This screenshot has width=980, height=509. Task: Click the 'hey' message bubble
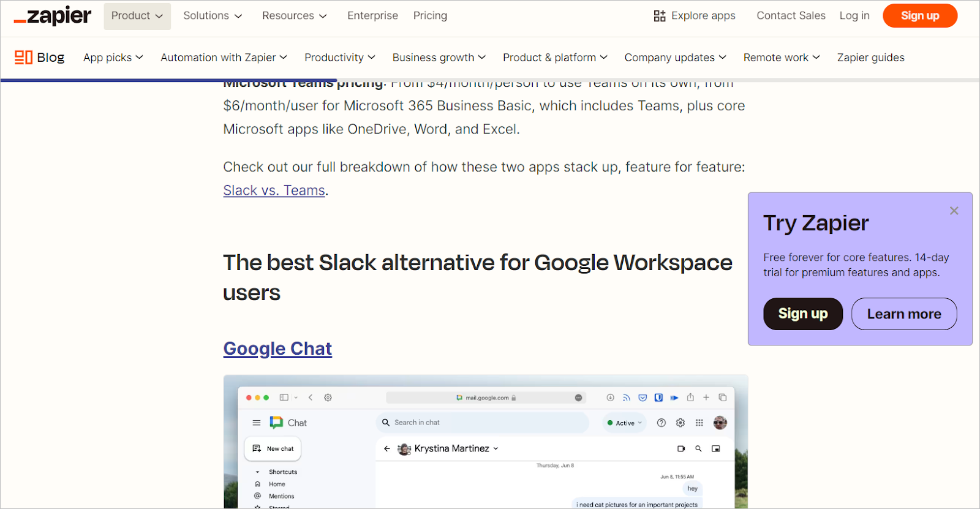[692, 488]
